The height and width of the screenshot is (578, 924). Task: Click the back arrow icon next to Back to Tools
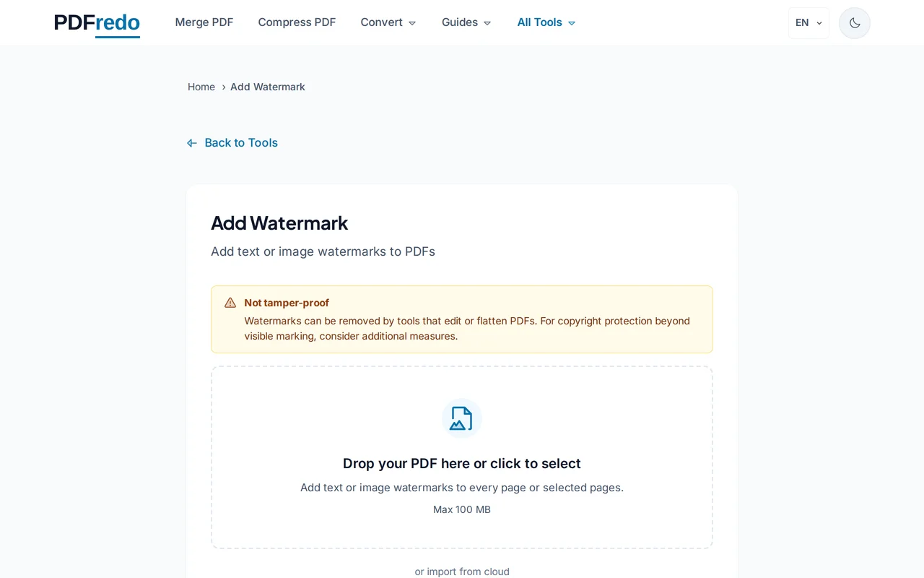point(191,142)
